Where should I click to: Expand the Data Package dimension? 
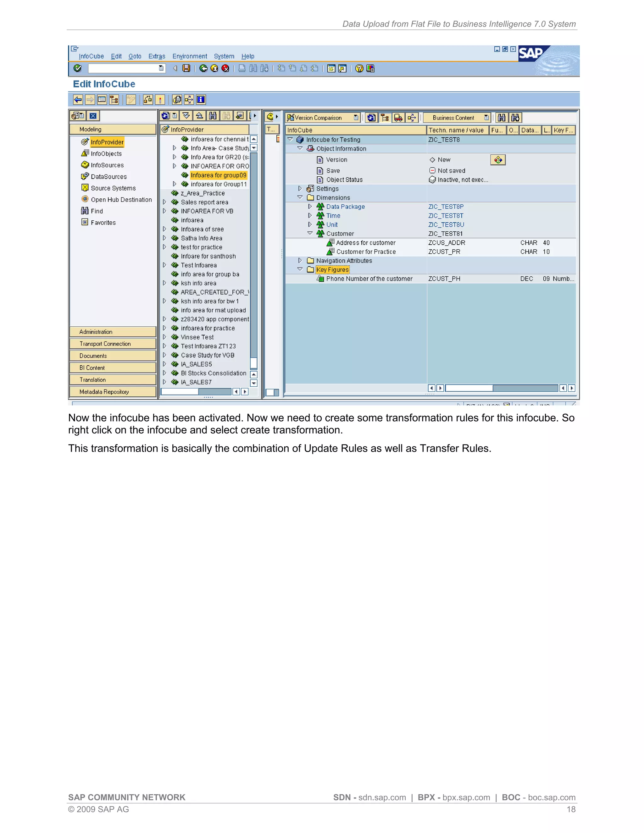point(310,206)
